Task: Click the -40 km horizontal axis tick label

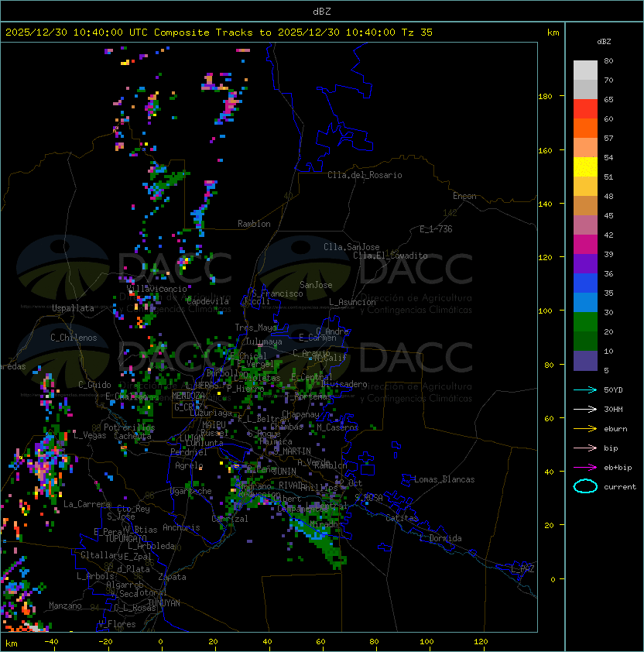Action: click(x=51, y=642)
